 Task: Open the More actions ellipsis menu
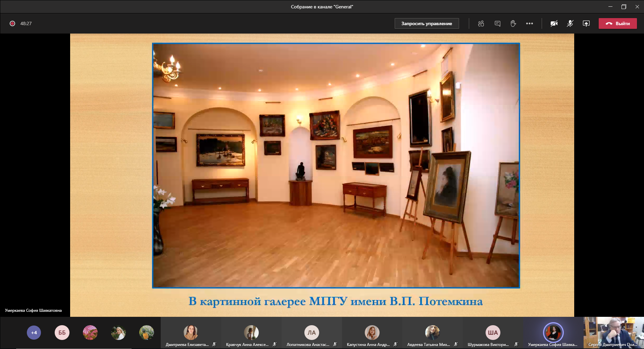tap(530, 23)
